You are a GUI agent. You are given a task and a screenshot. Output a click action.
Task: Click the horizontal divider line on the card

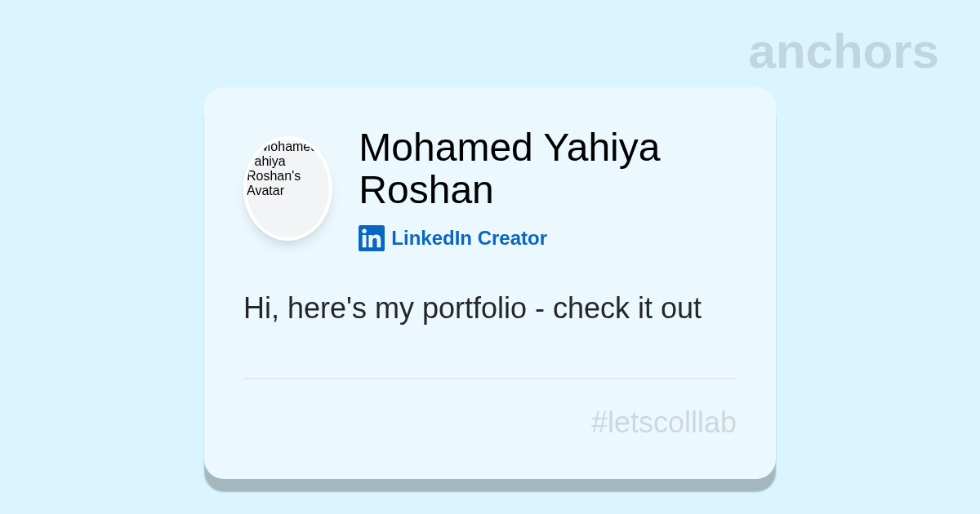coord(490,379)
